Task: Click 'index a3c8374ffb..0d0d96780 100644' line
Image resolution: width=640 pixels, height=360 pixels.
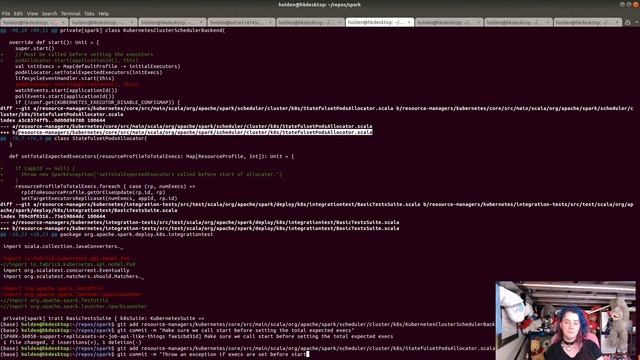Action: pos(53,120)
